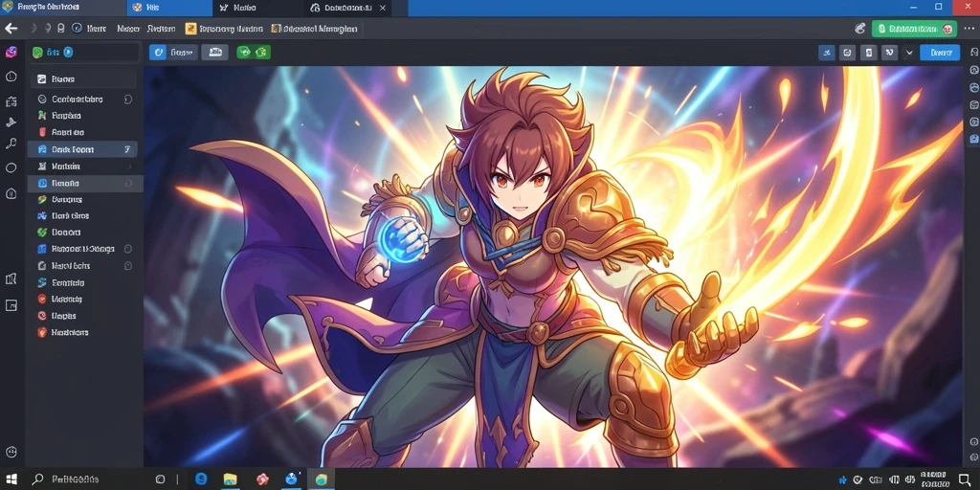
Task: Click the smiley icon at the sidebar bottom
Action: 11,452
